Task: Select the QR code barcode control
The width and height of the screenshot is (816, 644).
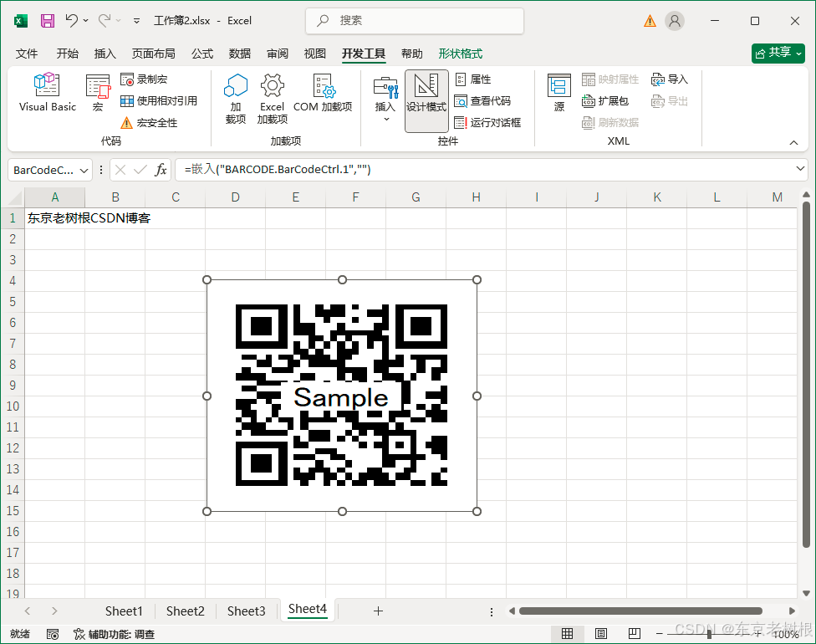Action: pyautogui.click(x=341, y=396)
